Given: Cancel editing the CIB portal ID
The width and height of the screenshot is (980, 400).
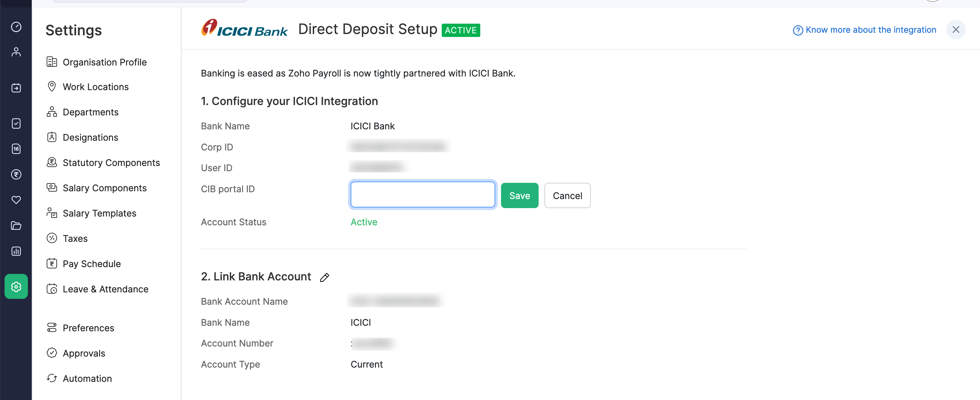Looking at the screenshot, I should 567,195.
